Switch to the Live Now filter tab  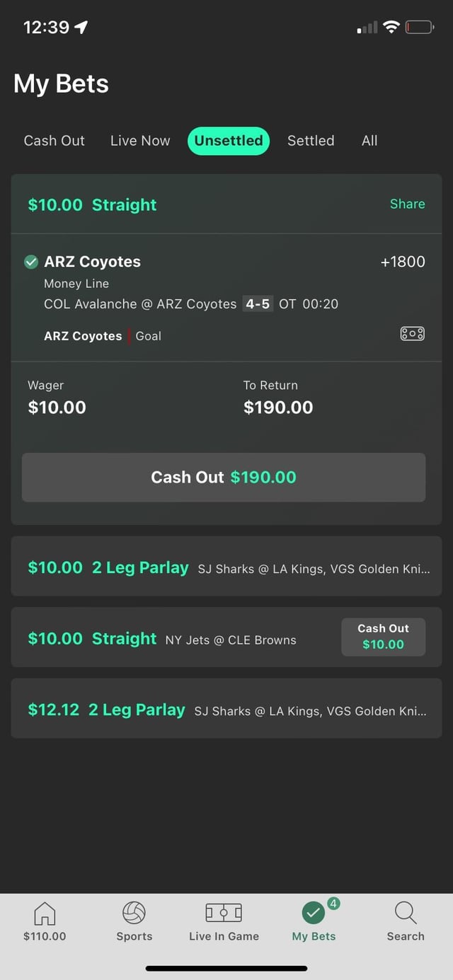[x=140, y=141]
